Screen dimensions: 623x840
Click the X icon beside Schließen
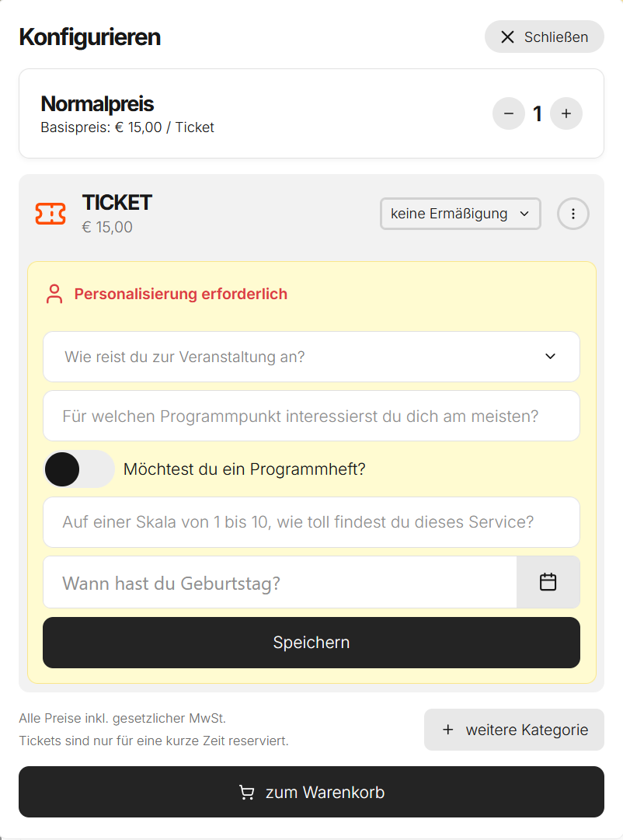508,37
